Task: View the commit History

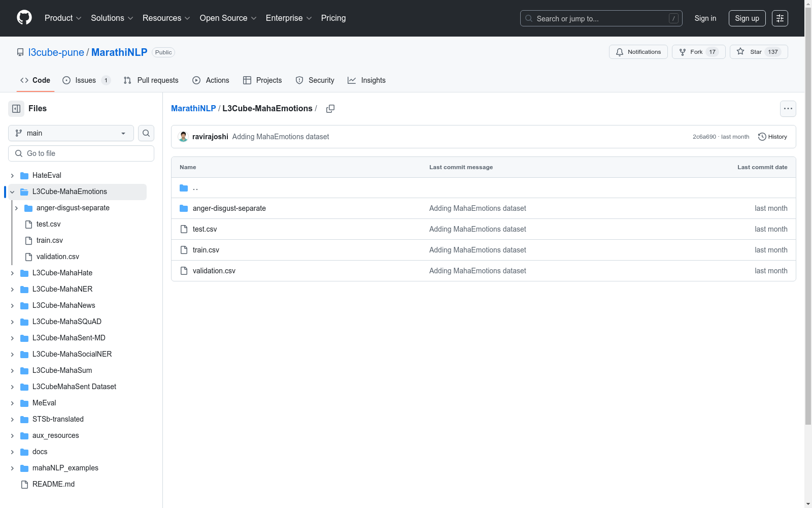Action: point(772,137)
